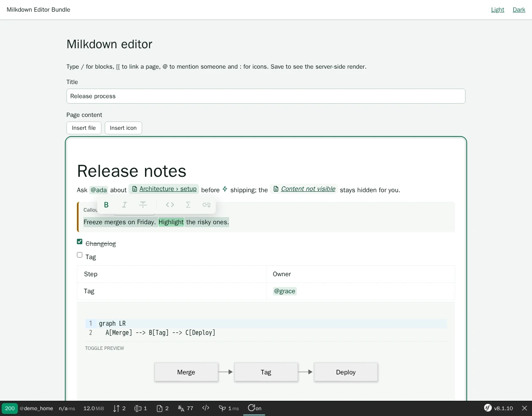Open the Twig panel showing 1 ms
This screenshot has height=416, width=532.
(229, 408)
